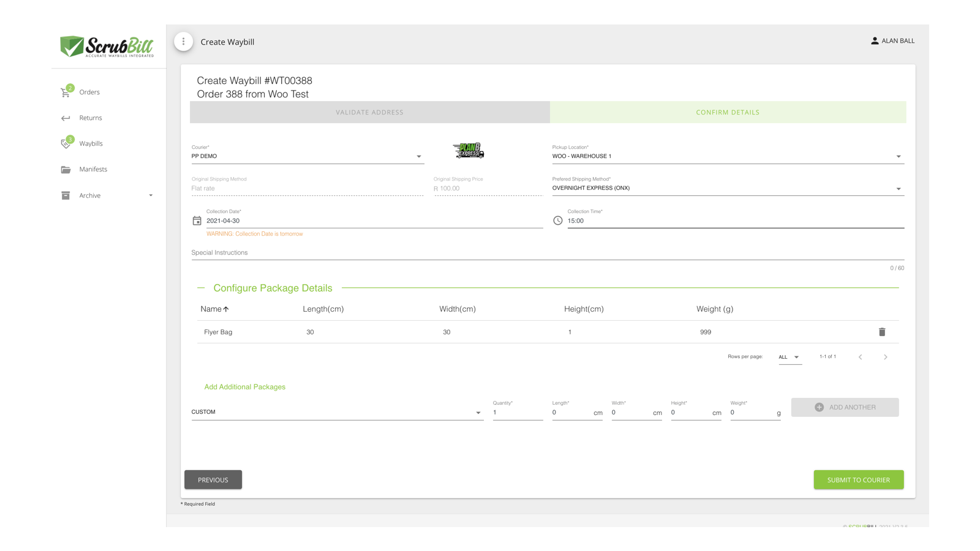Open Waybills via its sidebar icon
Screen dimensions: 980x551
coord(66,143)
